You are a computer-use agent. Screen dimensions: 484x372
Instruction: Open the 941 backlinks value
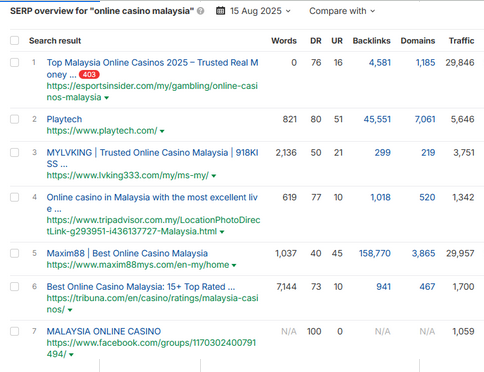[383, 287]
